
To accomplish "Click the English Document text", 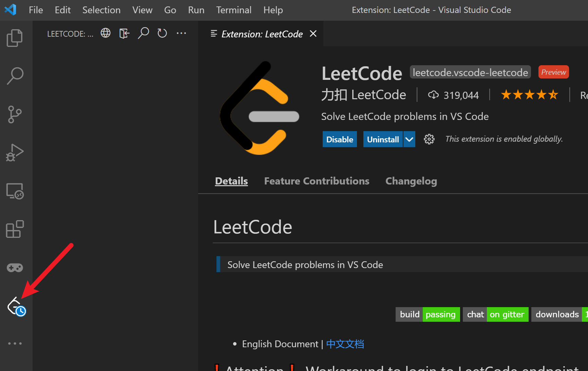I will (x=280, y=344).
